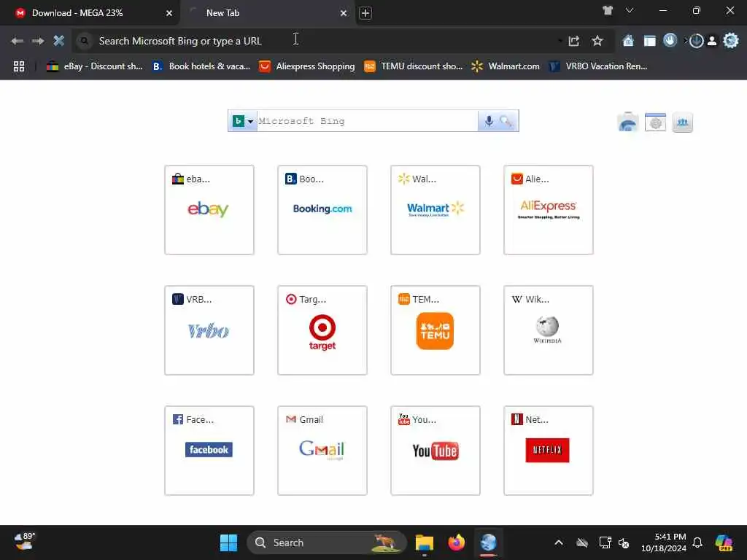747x560 pixels.
Task: Open the Target speed dial tile
Action: 322,330
